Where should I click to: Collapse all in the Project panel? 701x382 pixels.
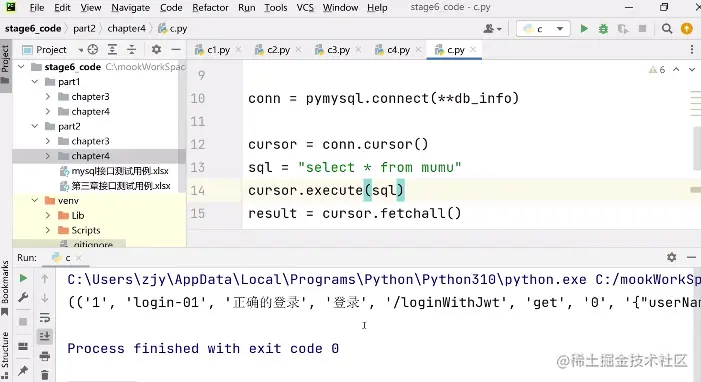pyautogui.click(x=131, y=50)
